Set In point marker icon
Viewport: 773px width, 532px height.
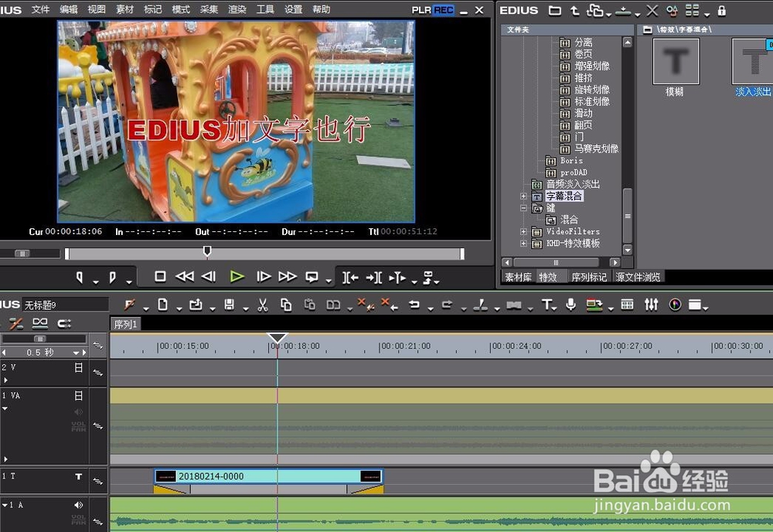tap(80, 278)
